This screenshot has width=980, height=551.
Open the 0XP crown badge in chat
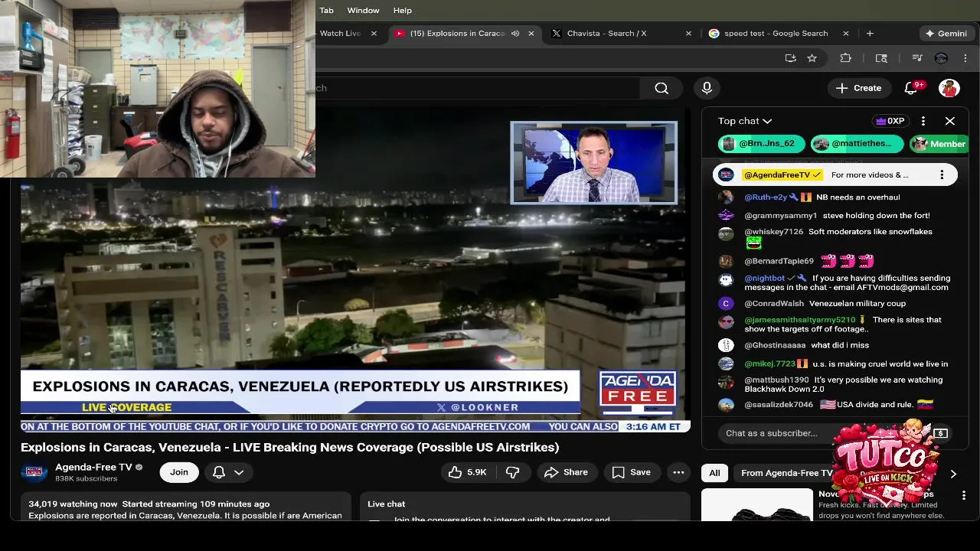click(x=891, y=121)
